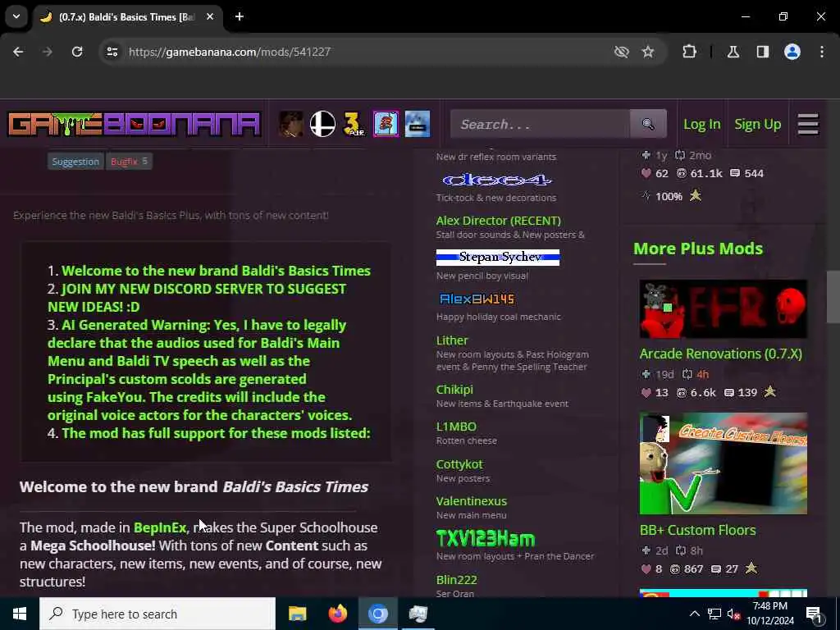
Task: Click the address bar URL
Action: pyautogui.click(x=230, y=52)
